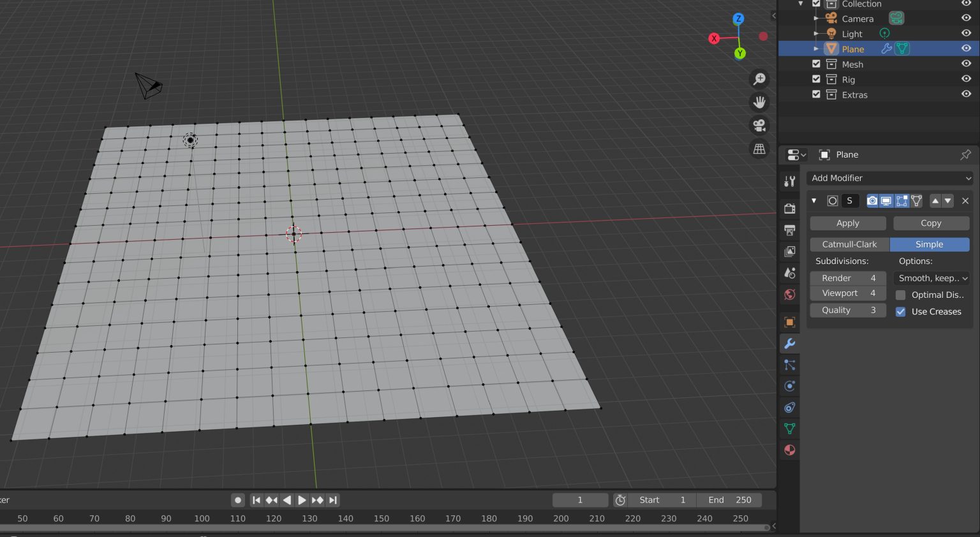
Task: Open the Smooth keep corners options dropdown
Action: click(x=931, y=278)
